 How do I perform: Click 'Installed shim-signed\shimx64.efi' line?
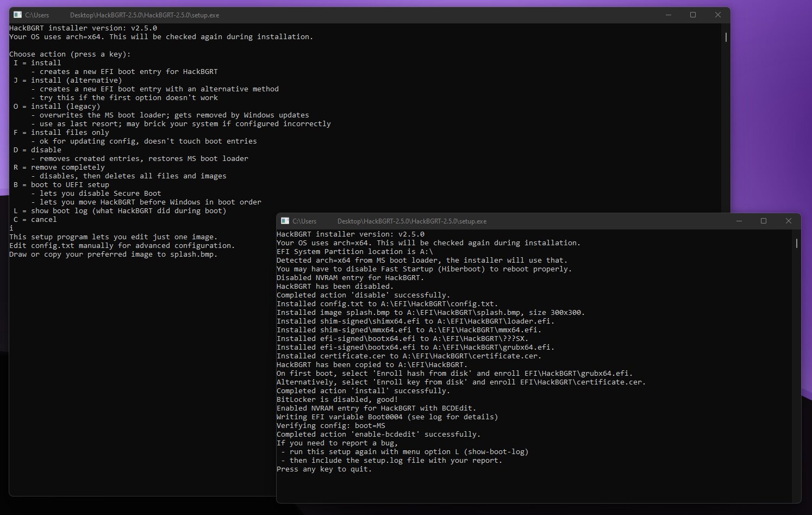click(x=416, y=321)
